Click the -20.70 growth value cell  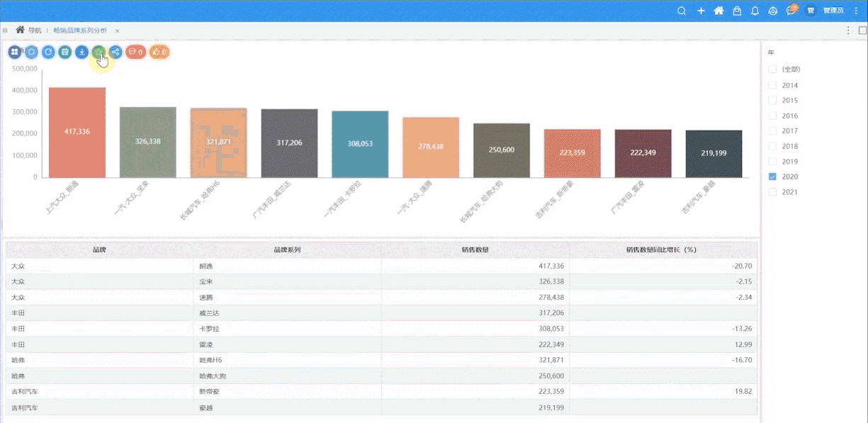click(663, 266)
